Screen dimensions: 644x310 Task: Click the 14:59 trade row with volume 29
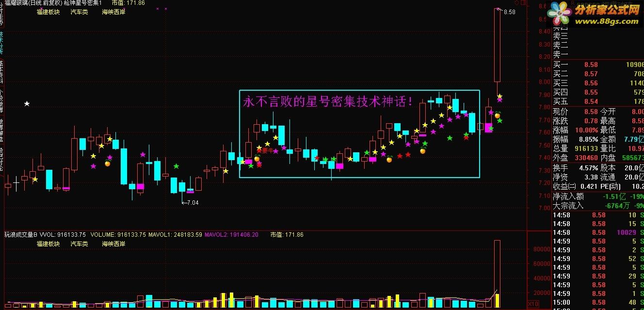(598, 276)
